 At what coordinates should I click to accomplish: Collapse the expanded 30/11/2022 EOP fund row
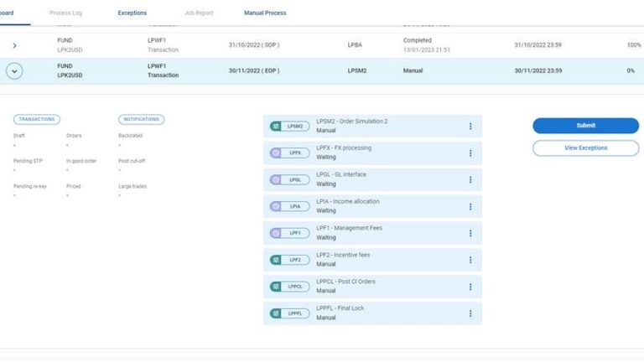pos(15,71)
